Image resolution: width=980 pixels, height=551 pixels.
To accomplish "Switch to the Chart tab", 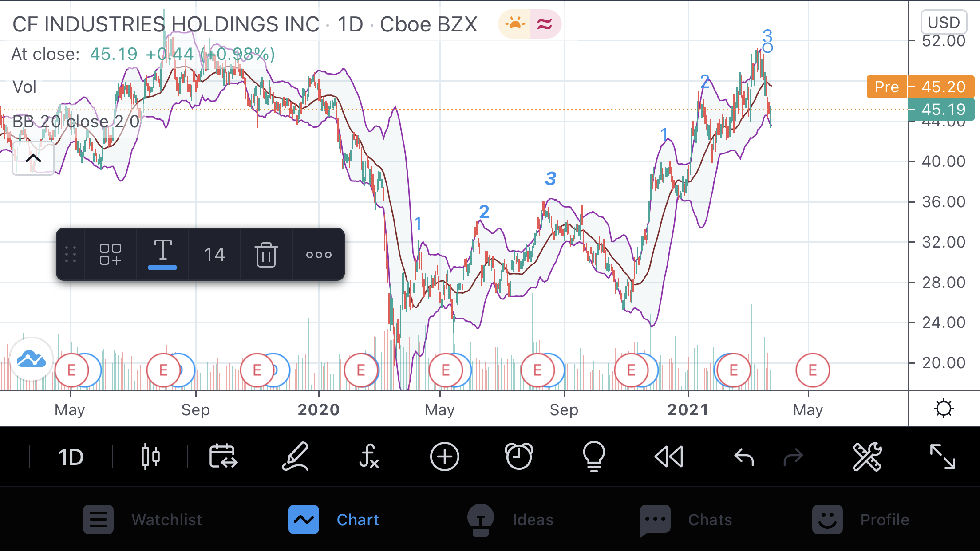I will coord(334,520).
